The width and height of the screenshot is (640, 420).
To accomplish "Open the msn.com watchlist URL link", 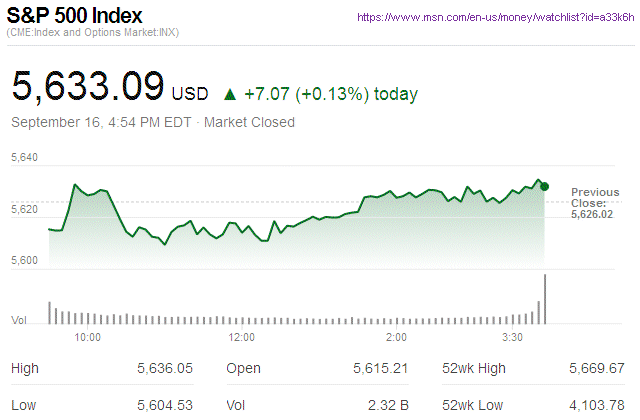I will [x=495, y=18].
